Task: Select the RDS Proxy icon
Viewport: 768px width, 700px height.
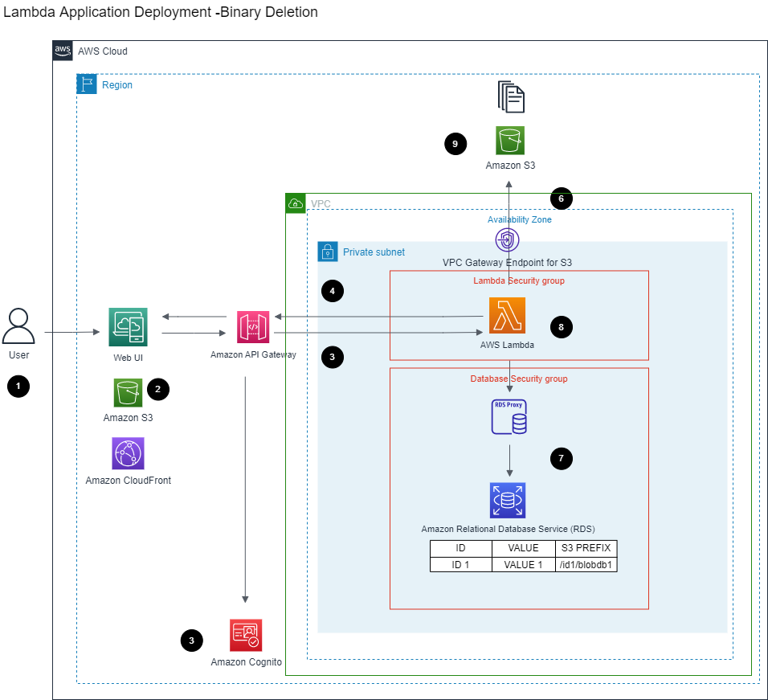Action: coord(509,417)
